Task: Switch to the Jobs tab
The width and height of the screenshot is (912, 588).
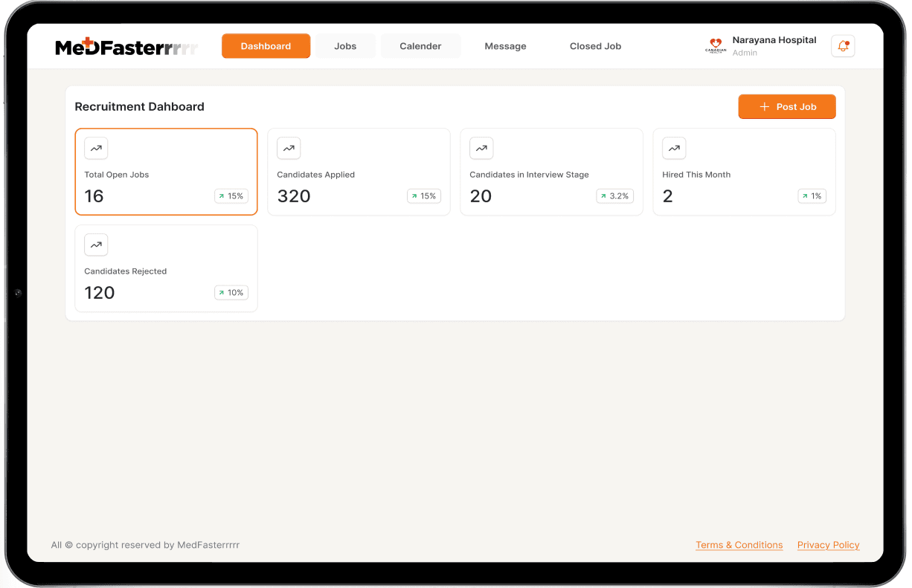Action: click(345, 45)
